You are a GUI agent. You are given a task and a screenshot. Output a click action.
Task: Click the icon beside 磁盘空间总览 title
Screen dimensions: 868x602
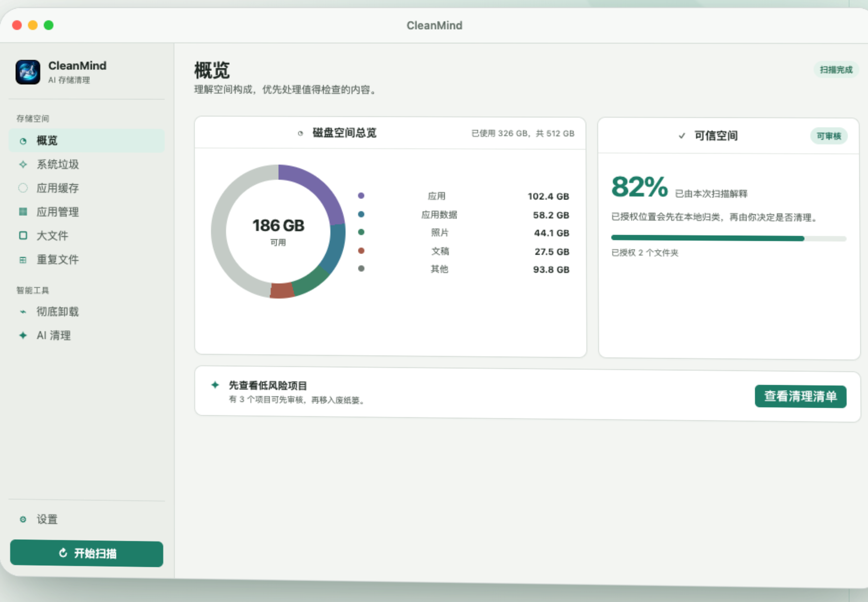click(300, 133)
